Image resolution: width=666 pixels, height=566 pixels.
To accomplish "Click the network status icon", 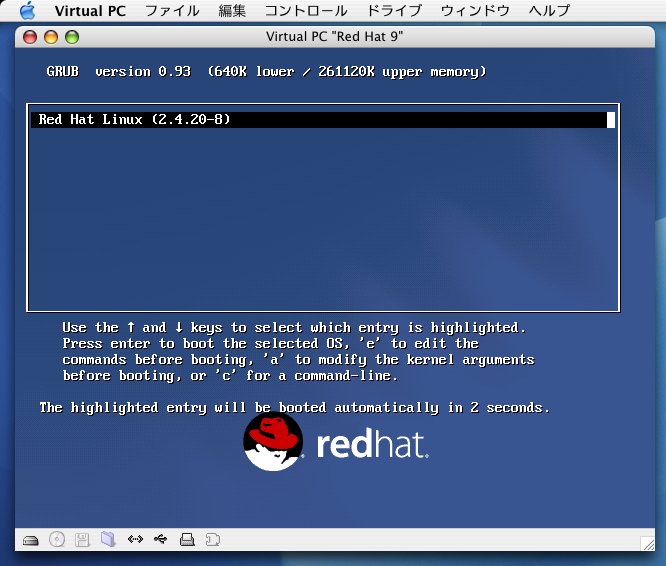I will pos(135,539).
